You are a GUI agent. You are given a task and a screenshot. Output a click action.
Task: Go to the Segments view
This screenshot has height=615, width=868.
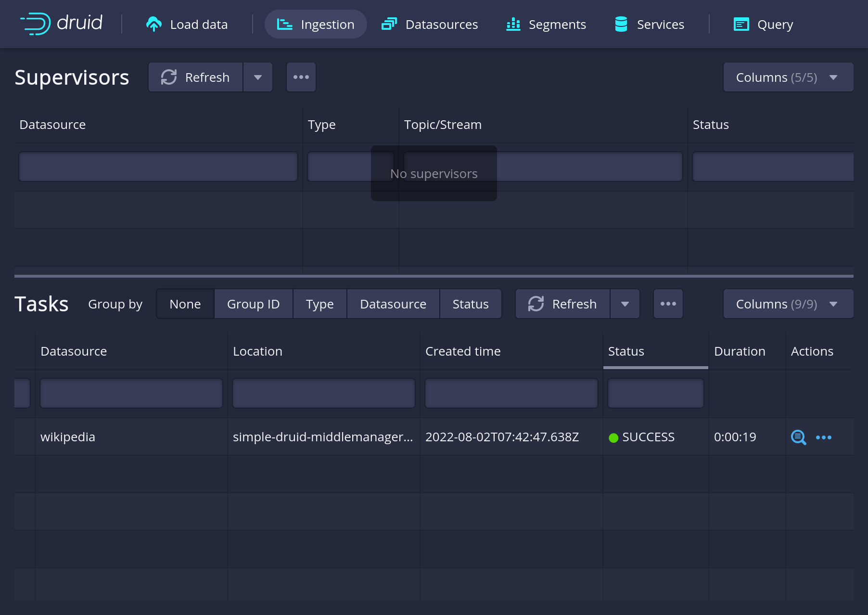(546, 25)
